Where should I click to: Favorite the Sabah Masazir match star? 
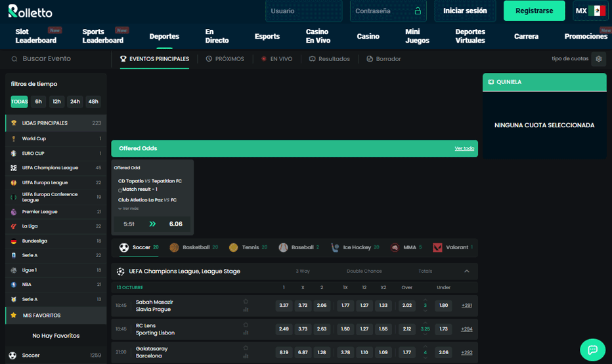(x=246, y=301)
